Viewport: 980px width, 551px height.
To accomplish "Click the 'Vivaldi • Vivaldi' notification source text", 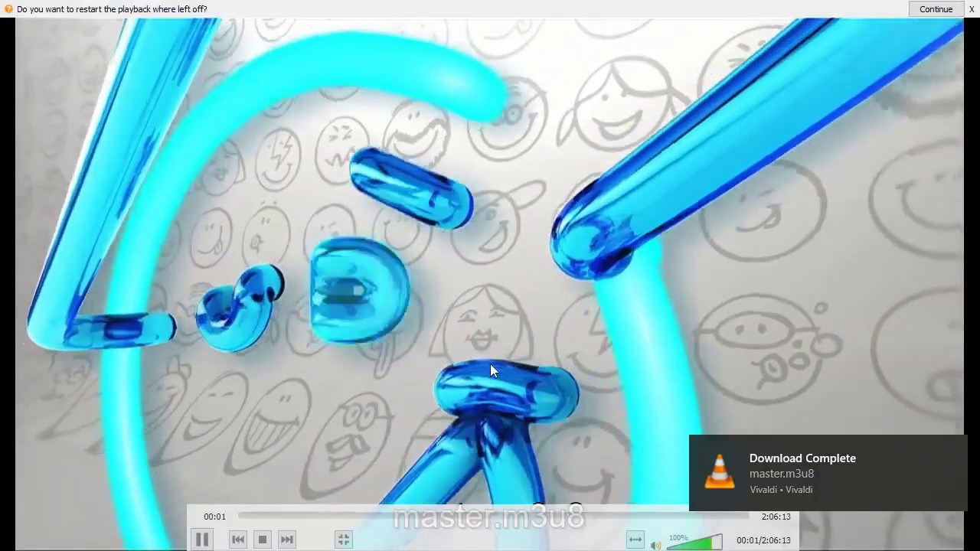I will coord(781,490).
